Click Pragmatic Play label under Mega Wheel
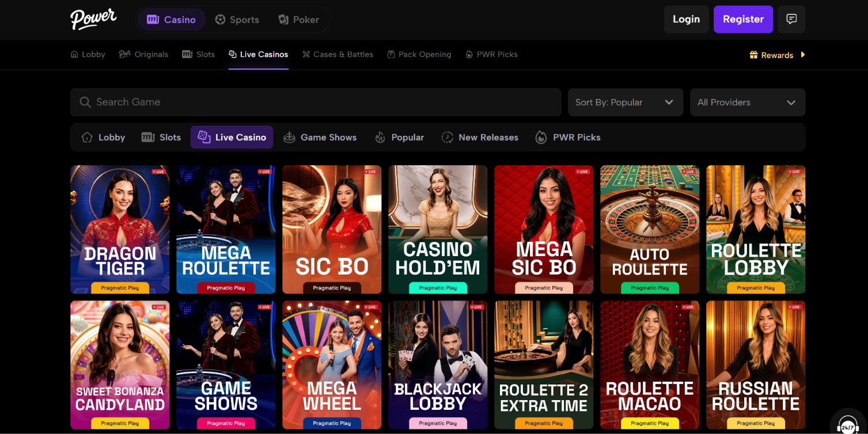 pyautogui.click(x=332, y=423)
